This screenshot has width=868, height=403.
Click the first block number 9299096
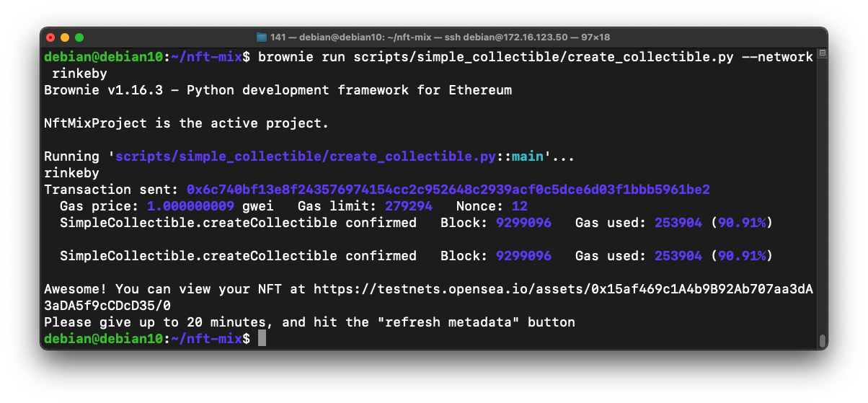click(523, 223)
